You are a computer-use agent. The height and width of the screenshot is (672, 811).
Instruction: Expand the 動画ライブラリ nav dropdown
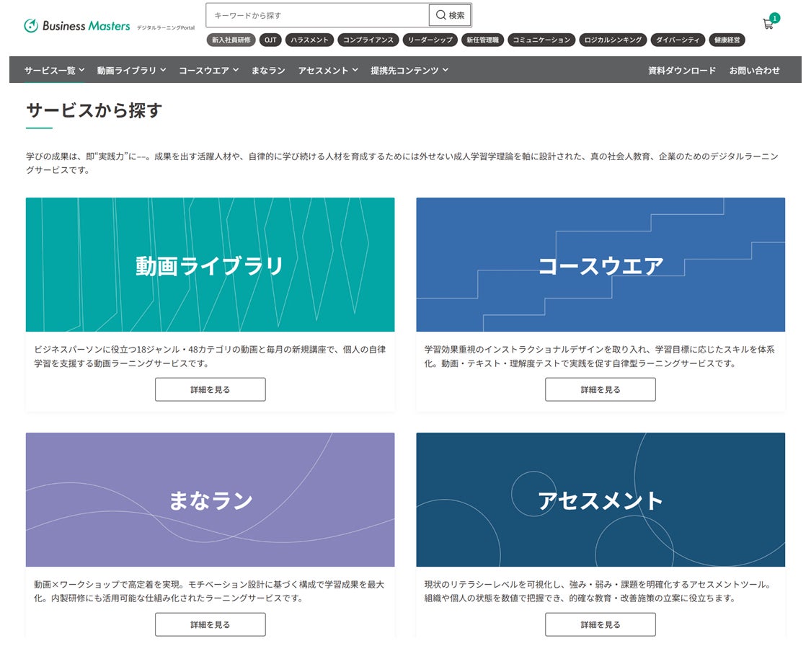(x=131, y=71)
